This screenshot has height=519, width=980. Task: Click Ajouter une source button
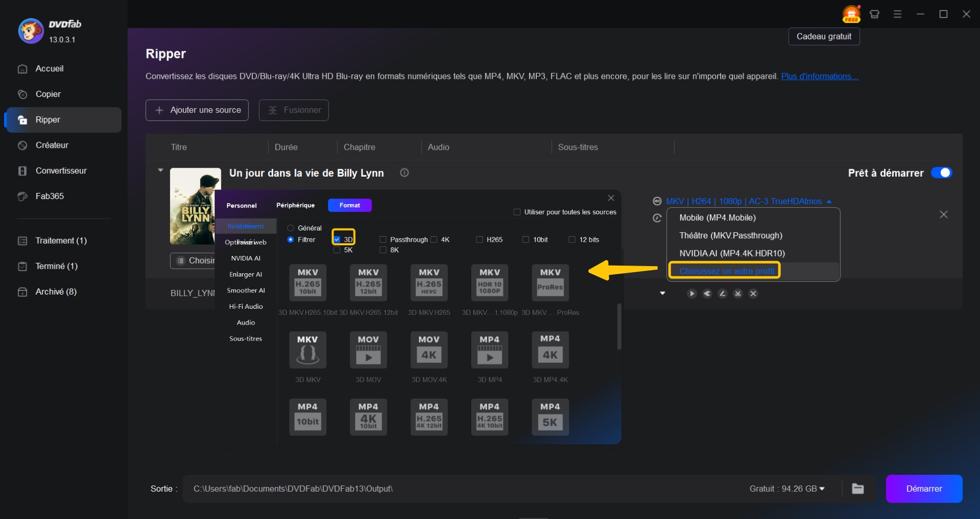[197, 110]
